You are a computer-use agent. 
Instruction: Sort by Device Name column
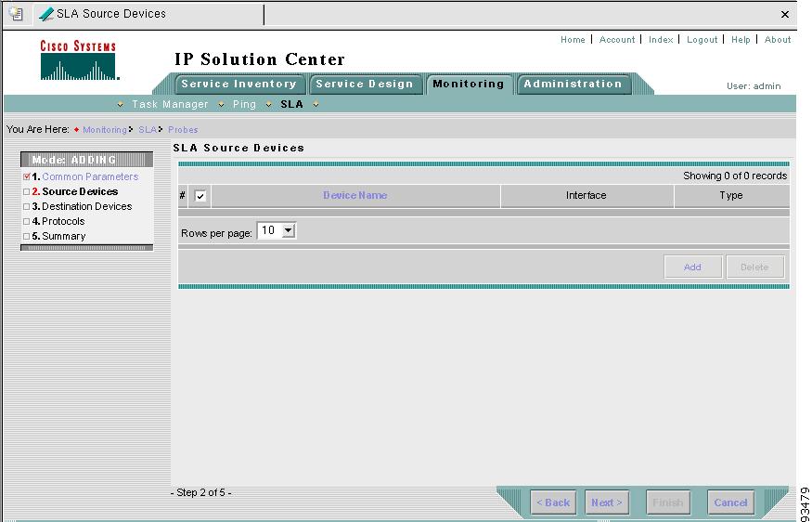pos(355,195)
